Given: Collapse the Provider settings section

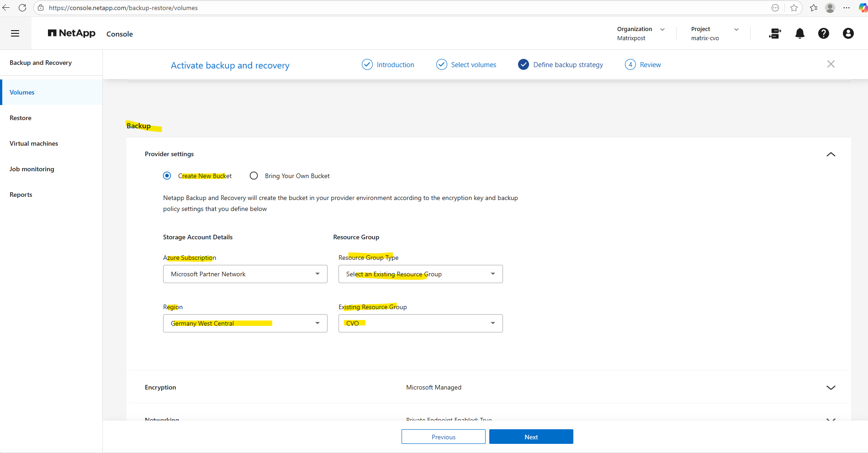Looking at the screenshot, I should click(831, 154).
